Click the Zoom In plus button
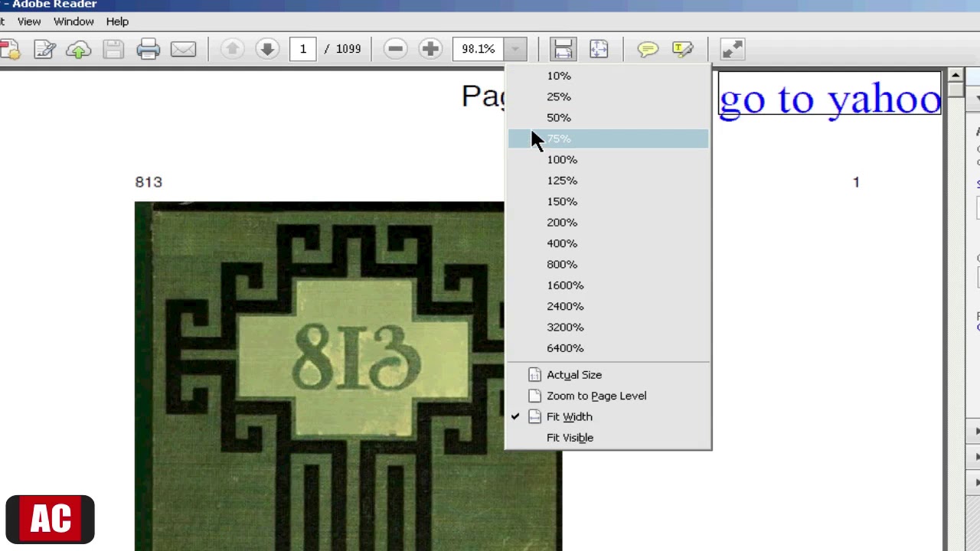This screenshot has height=551, width=980. (x=430, y=49)
